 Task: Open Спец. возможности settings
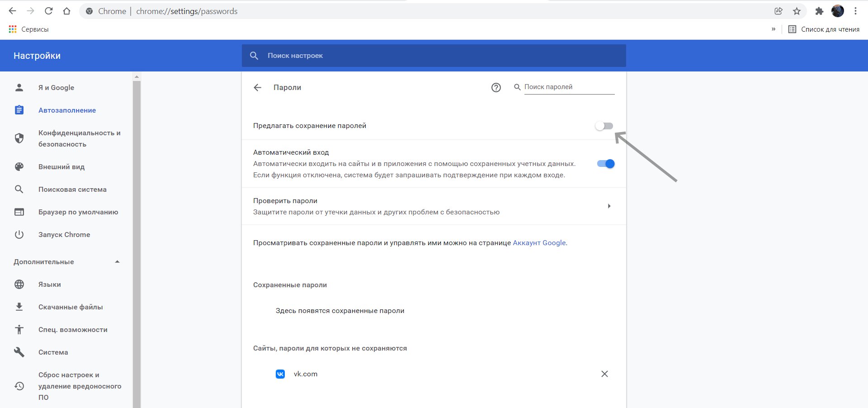(73, 329)
